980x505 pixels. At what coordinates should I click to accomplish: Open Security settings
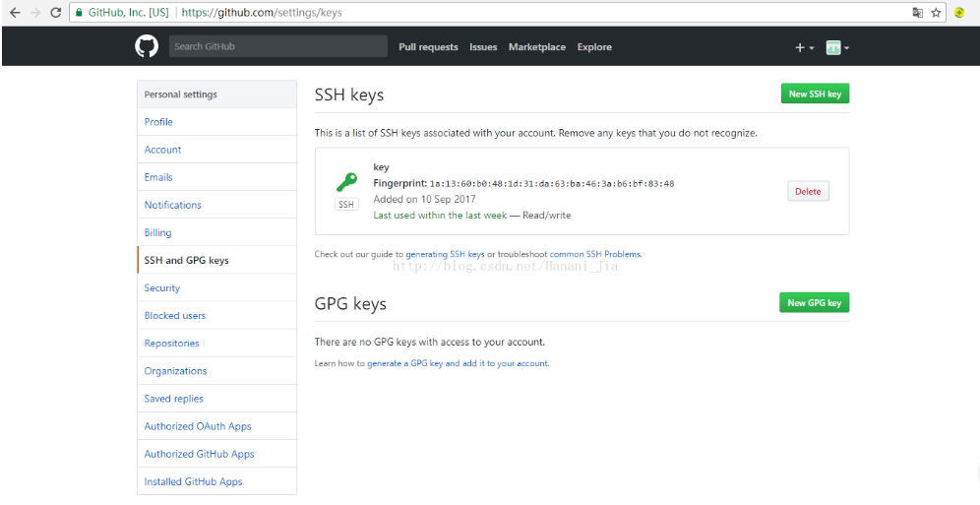click(216, 287)
